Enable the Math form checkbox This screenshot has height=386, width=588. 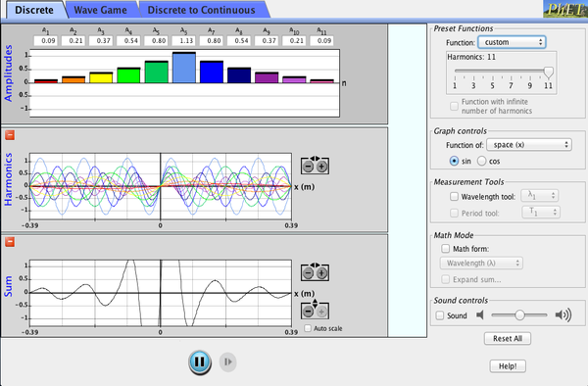tap(446, 249)
